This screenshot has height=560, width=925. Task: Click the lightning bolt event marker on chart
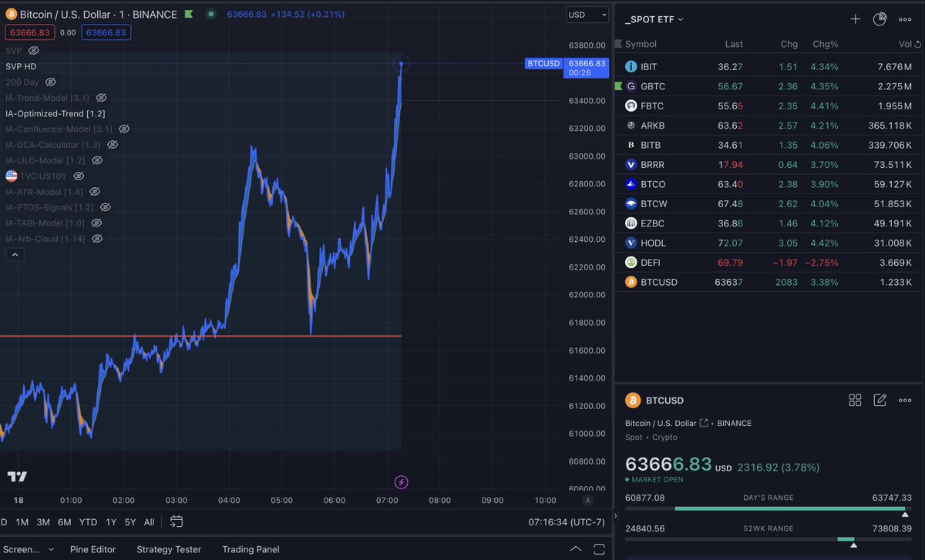(x=401, y=482)
